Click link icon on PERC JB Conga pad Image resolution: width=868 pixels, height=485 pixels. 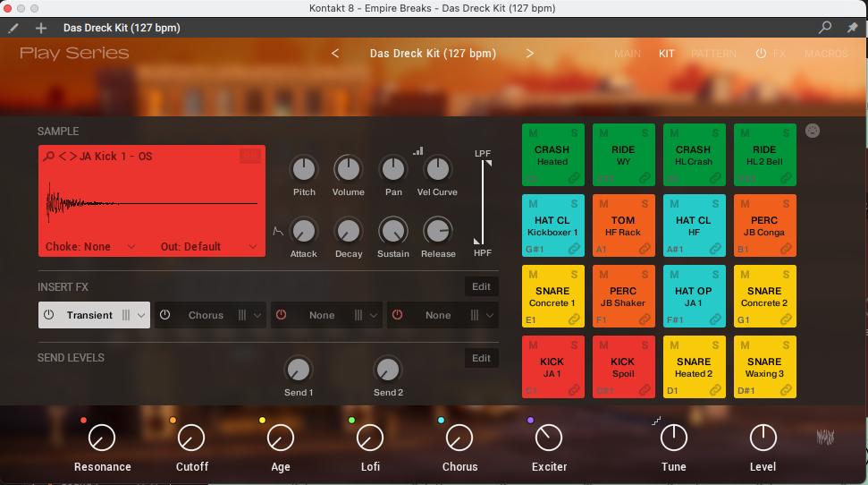(x=786, y=249)
